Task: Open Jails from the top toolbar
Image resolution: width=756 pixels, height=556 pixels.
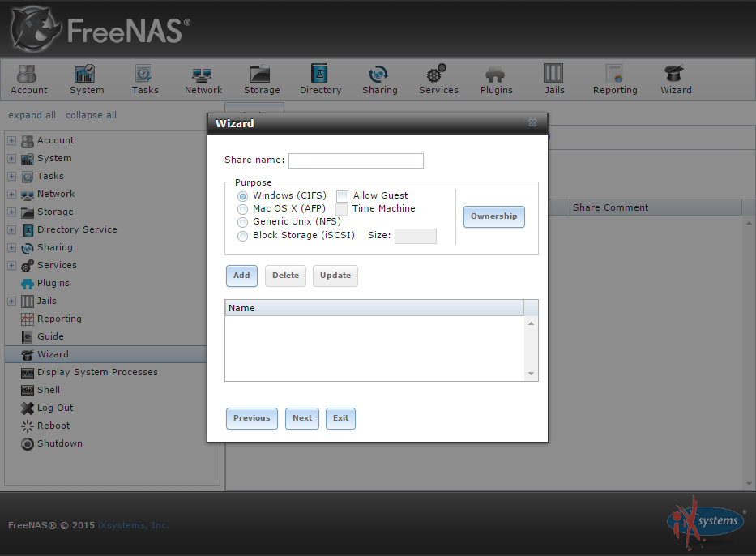Action: 554,80
